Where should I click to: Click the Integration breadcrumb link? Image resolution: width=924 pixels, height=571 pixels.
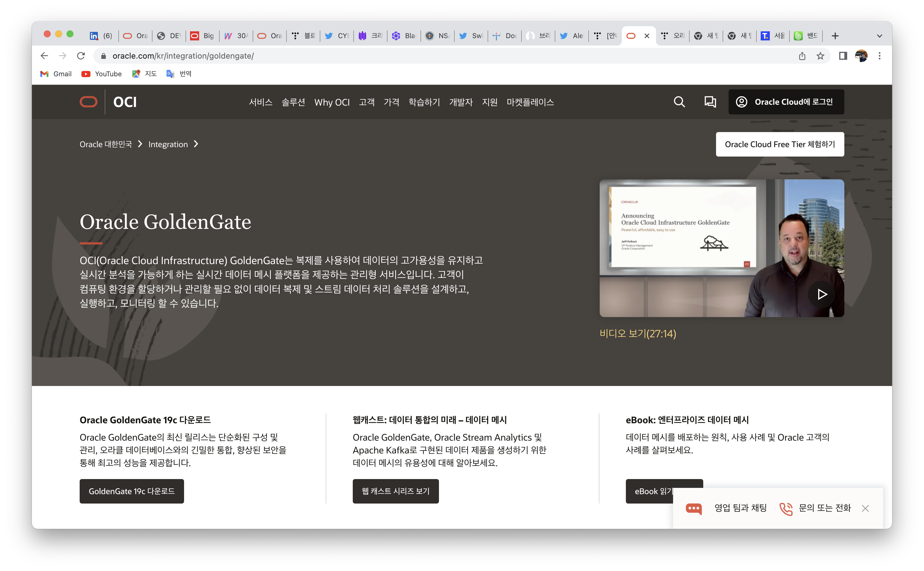point(168,144)
